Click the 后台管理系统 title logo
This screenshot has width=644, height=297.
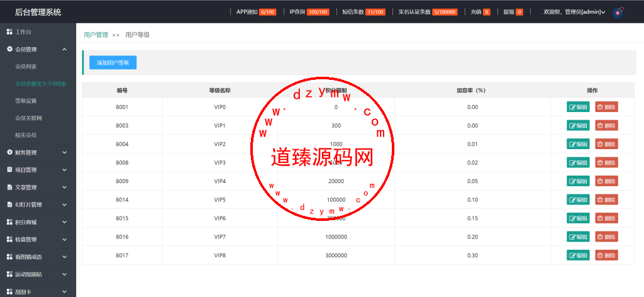pyautogui.click(x=38, y=12)
